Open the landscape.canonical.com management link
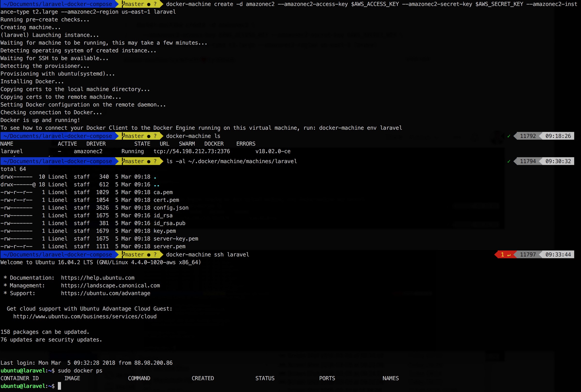 point(110,286)
